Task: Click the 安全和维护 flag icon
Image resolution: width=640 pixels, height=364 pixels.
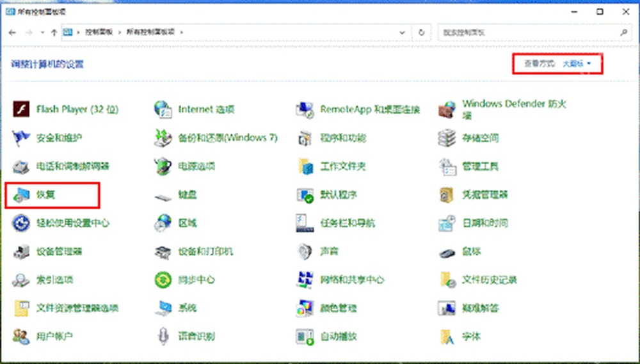Action: click(x=21, y=138)
